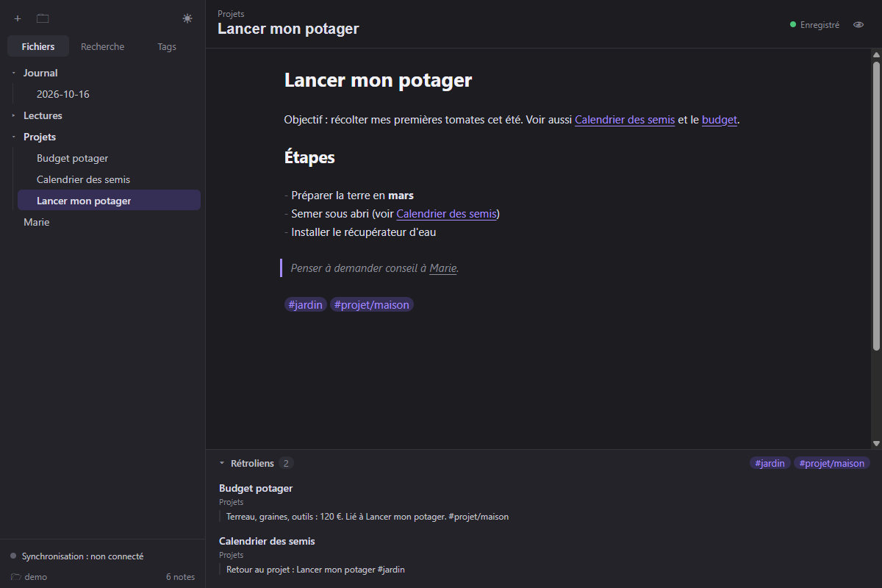The width and height of the screenshot is (882, 588).
Task: Collapse the Journal folder arrow
Action: coord(14,73)
